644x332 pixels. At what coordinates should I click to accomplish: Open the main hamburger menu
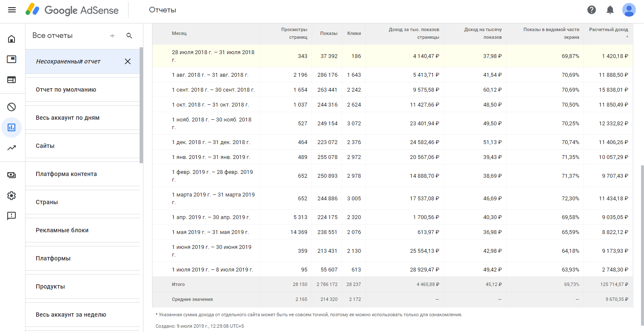point(12,10)
